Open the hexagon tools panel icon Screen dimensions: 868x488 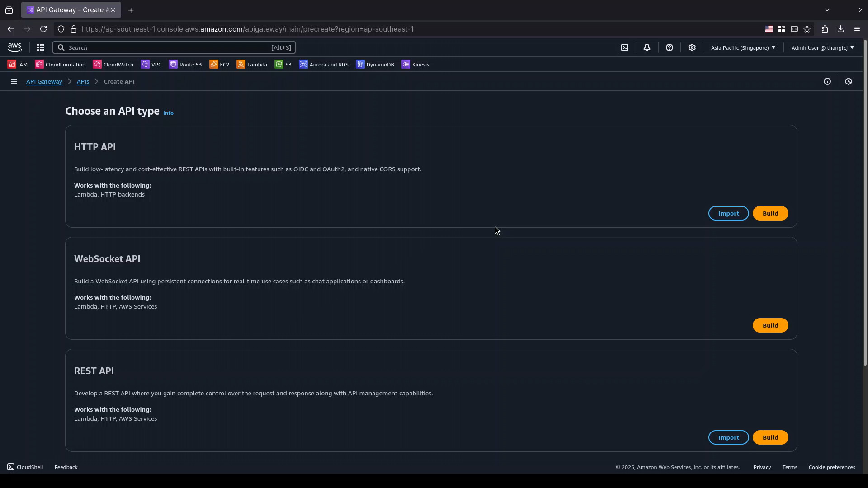(849, 82)
